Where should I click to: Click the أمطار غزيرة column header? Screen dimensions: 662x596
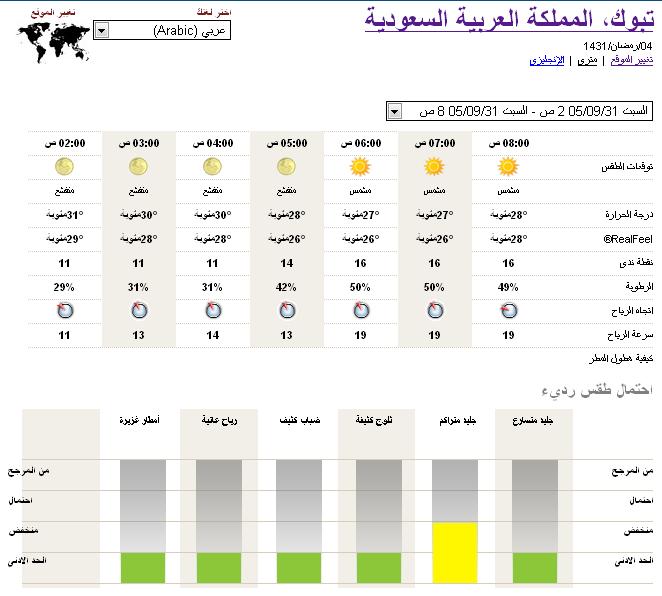139,420
